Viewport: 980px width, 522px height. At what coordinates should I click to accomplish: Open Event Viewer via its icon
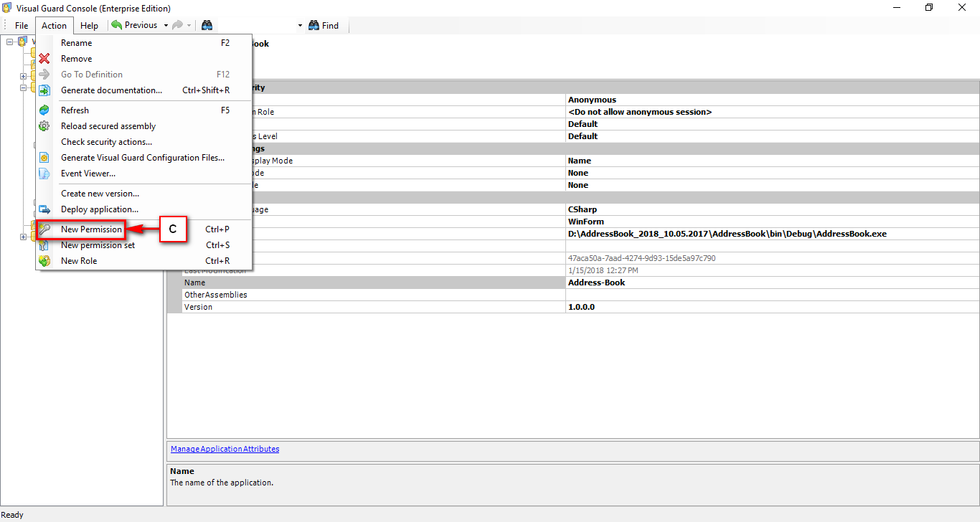(x=44, y=173)
